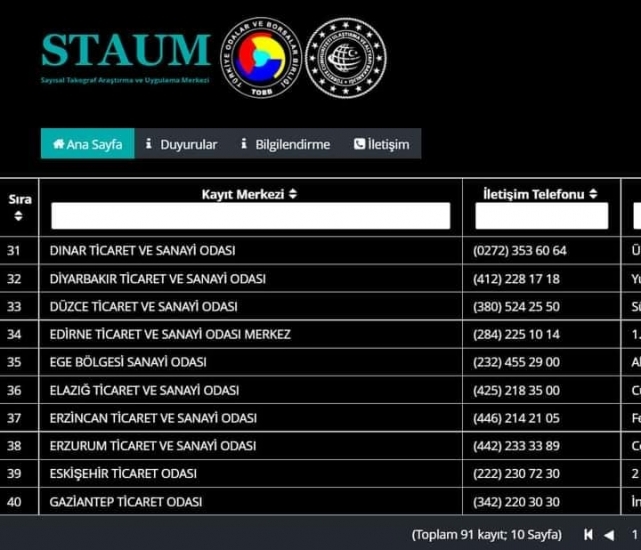Select EDİRNE TİCARET VE SANAYİ ODASI MERKEZ
This screenshot has height=550, width=641.
[170, 334]
